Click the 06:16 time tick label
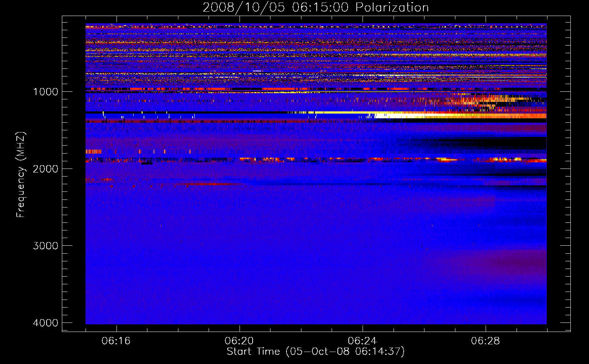589x364 pixels. coord(116,341)
